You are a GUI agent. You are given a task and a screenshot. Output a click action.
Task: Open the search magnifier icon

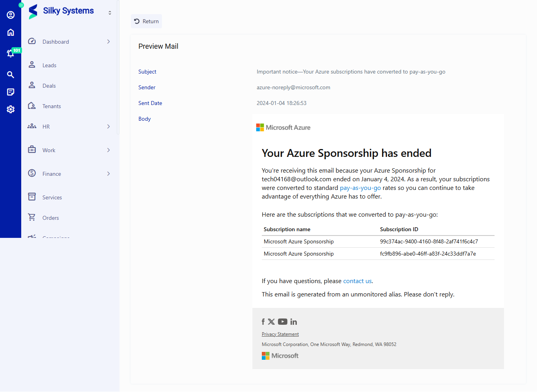point(11,75)
